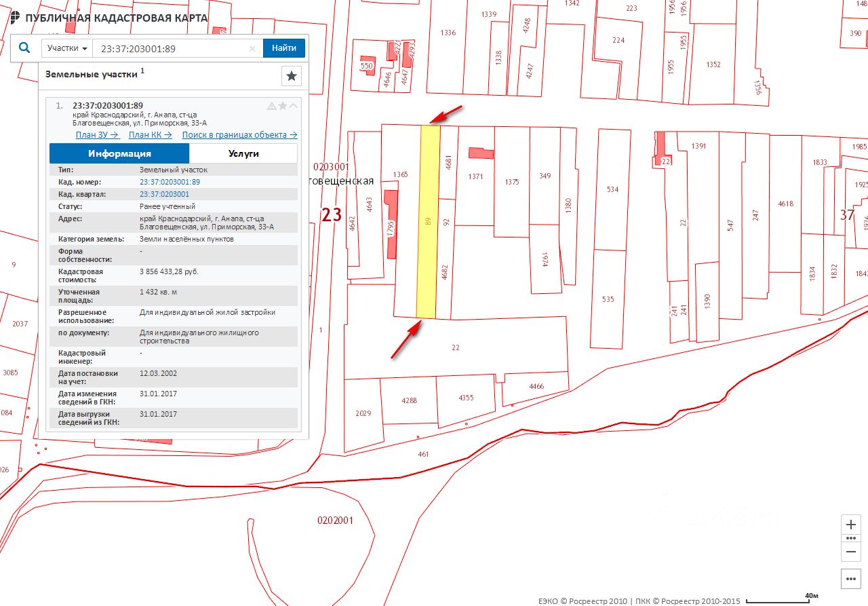Click parcel 1390 on the map
Viewport: 868px width, 606px height.
pos(707,302)
